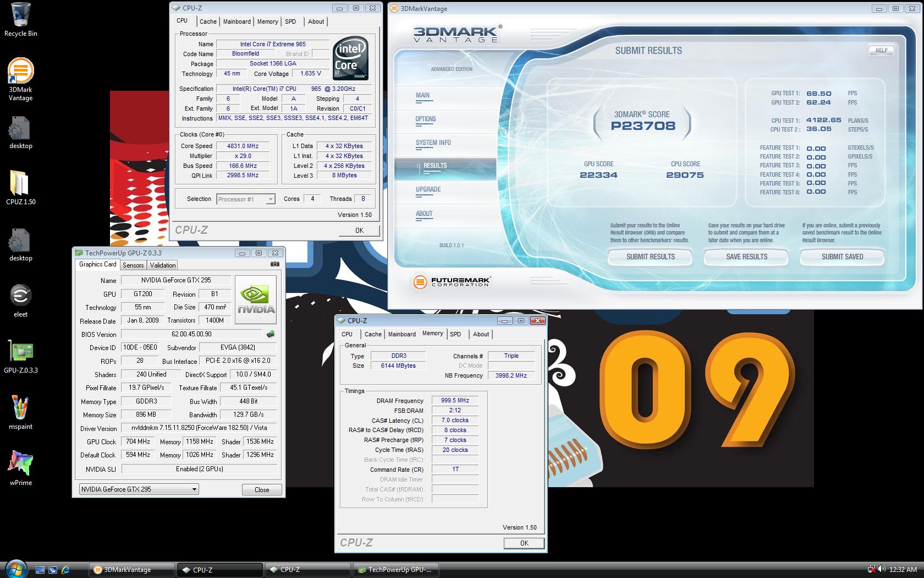Screen dimensions: 924x578
Task: Click the Futuremark Corporation logo
Action: click(x=451, y=282)
